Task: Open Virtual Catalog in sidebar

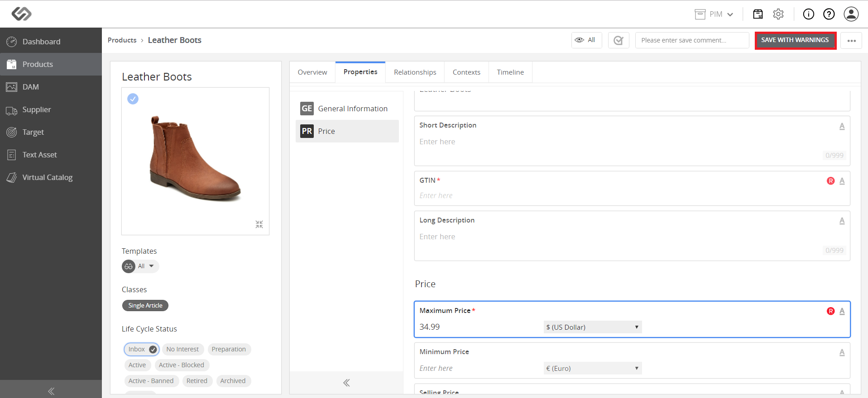Action: click(51, 177)
